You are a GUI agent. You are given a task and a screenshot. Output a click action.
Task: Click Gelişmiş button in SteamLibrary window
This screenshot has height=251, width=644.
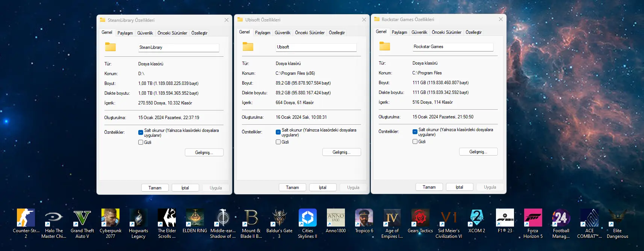click(204, 152)
